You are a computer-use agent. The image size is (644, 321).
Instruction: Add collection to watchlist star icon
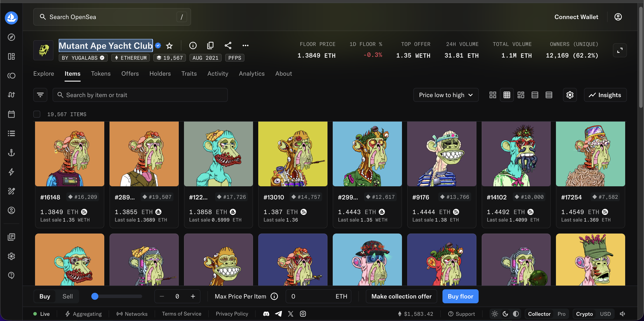click(x=170, y=46)
